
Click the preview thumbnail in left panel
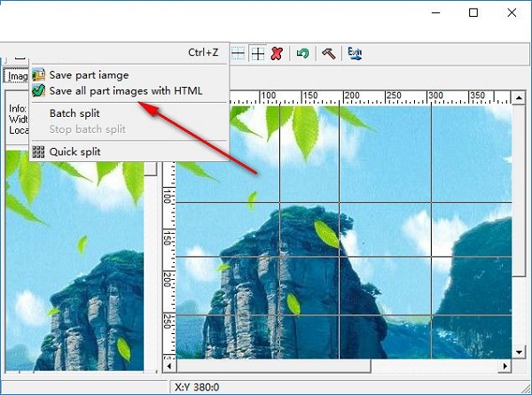pyautogui.click(x=74, y=261)
